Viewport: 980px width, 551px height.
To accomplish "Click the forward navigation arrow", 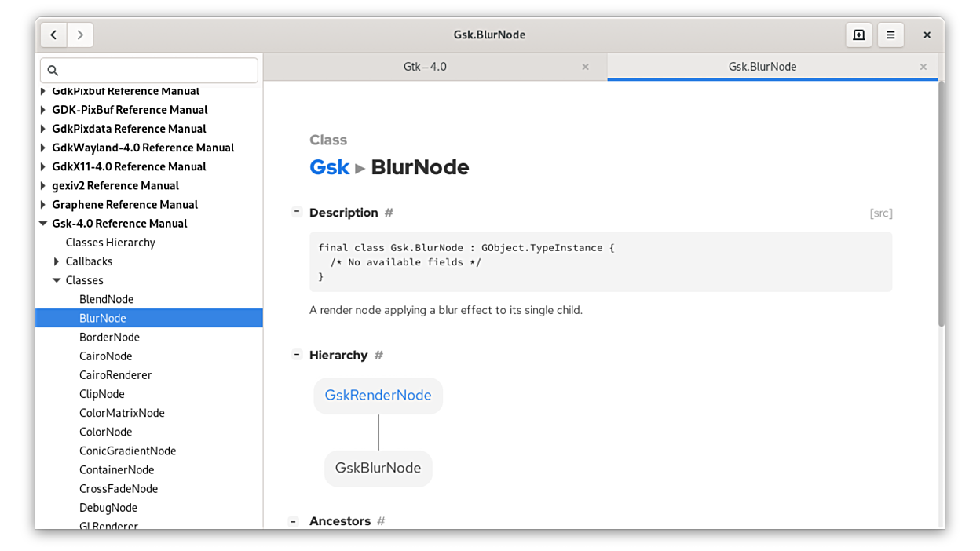I will [x=80, y=35].
